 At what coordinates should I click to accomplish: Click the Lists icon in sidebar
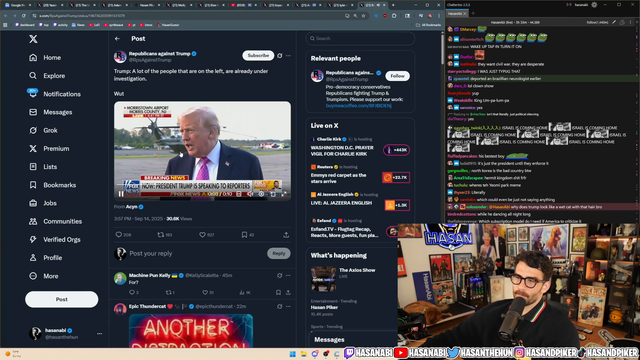(x=33, y=167)
